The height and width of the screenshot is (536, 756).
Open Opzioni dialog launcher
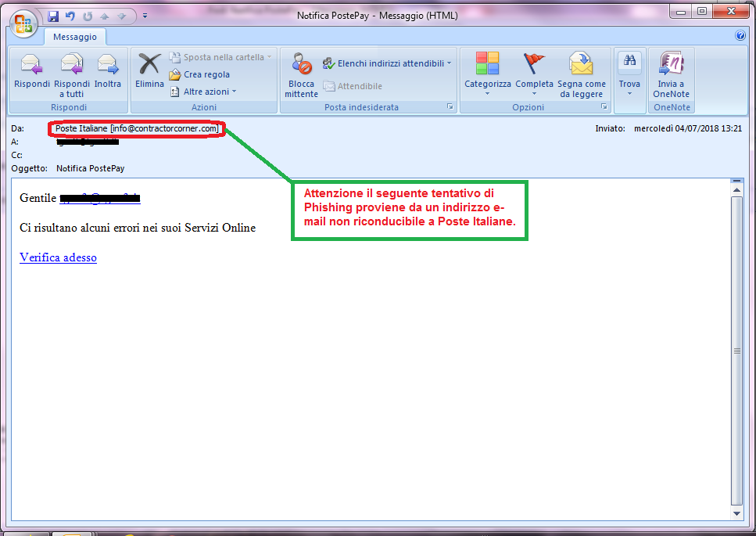point(604,106)
